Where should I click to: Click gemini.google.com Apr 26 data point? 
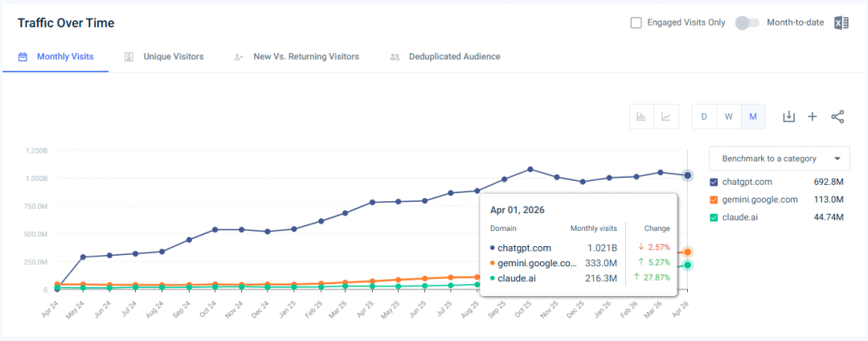tap(687, 252)
